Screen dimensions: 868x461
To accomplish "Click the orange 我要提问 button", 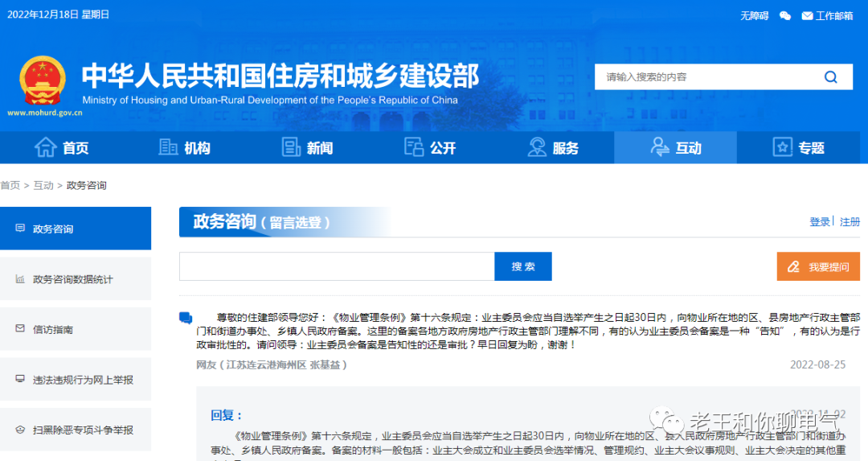I will [818, 266].
